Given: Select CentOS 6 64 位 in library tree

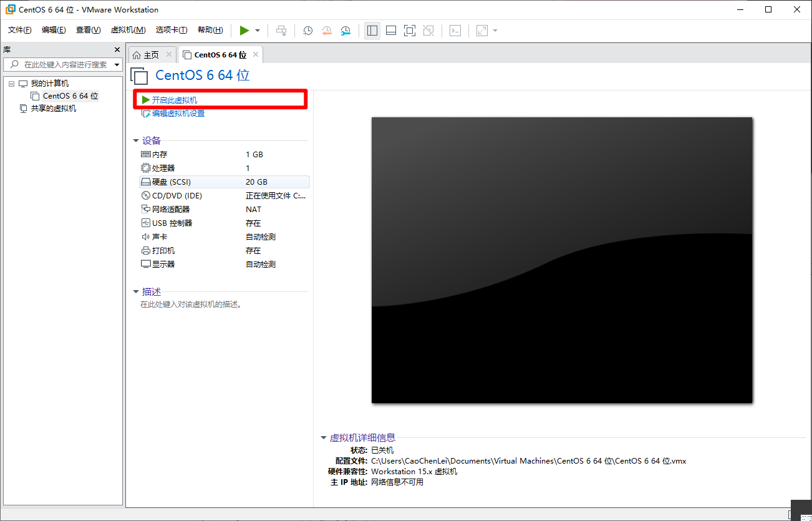Looking at the screenshot, I should (70, 96).
